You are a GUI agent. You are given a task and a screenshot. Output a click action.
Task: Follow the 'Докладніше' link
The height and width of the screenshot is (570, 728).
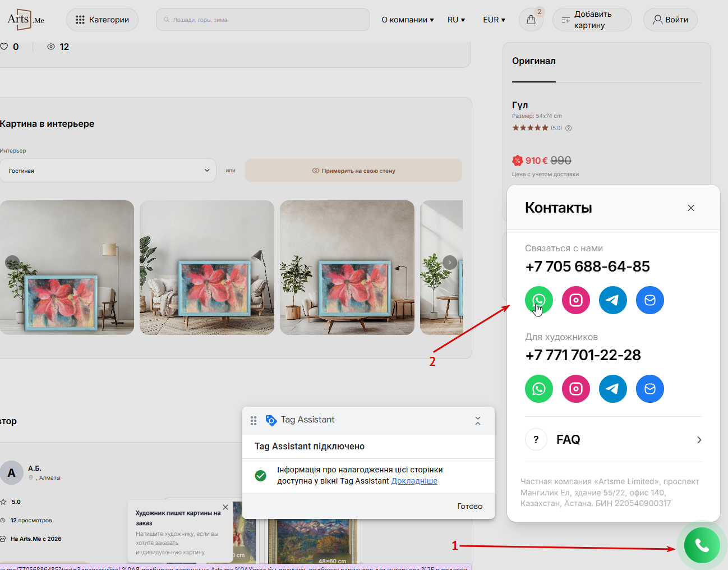click(x=414, y=481)
